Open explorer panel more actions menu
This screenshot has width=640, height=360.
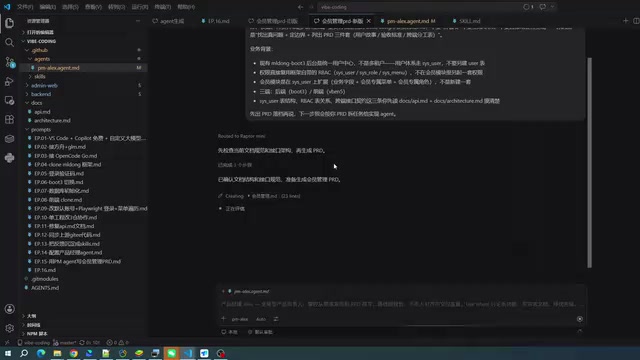coord(138,21)
